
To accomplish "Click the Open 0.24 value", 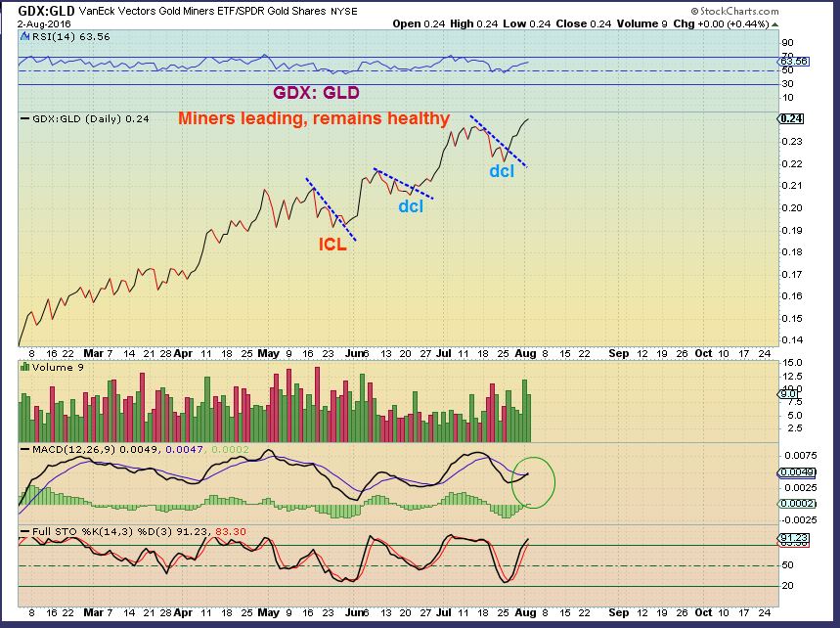I will [x=419, y=24].
